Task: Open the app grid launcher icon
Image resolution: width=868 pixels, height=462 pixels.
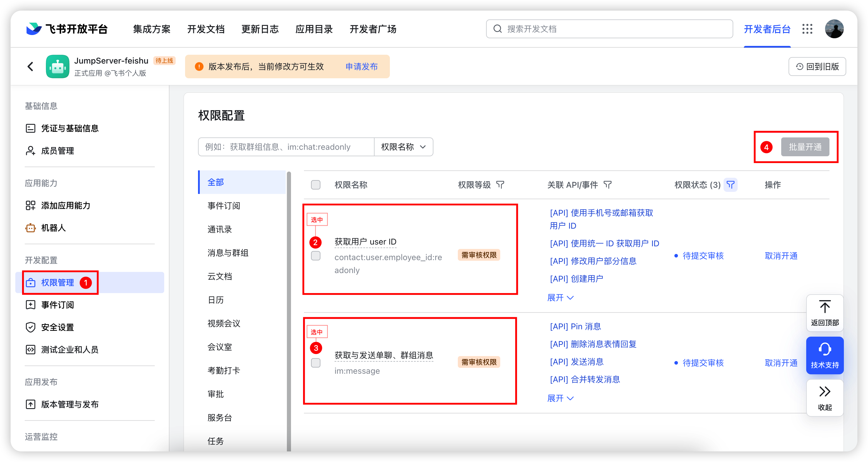Action: [807, 29]
